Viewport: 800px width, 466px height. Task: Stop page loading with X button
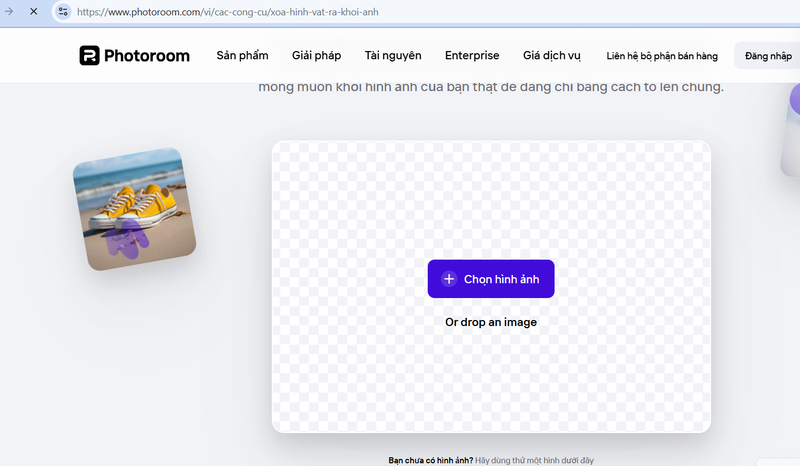click(x=34, y=11)
